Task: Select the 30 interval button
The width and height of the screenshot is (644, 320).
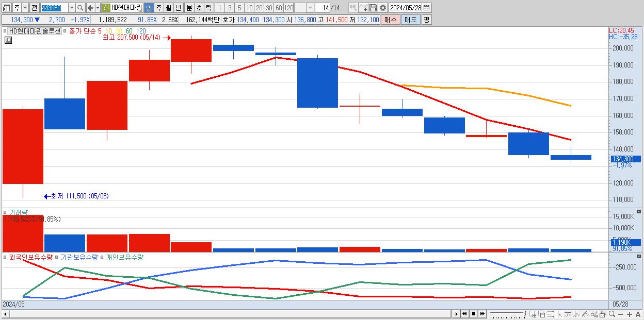Action: tap(269, 8)
